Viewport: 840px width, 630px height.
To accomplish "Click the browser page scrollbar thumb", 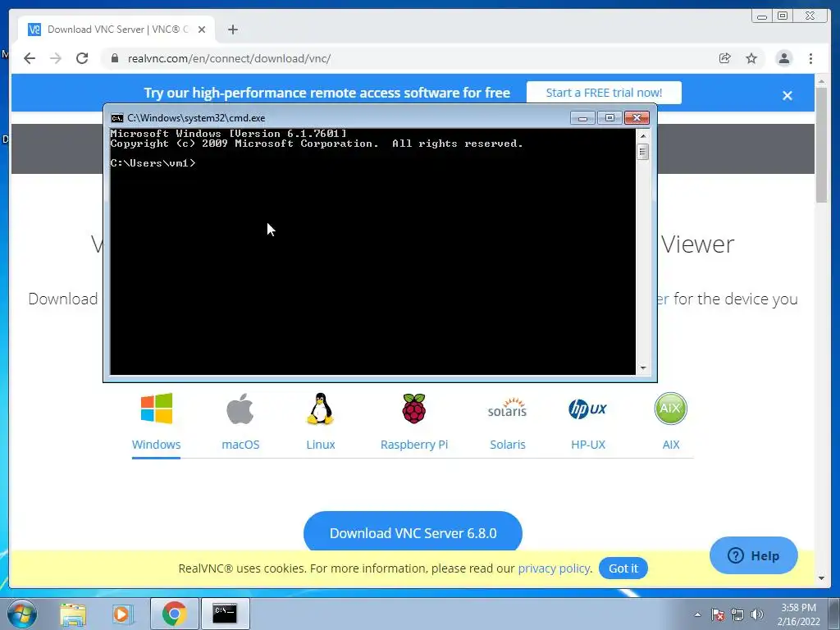I will pos(822,144).
